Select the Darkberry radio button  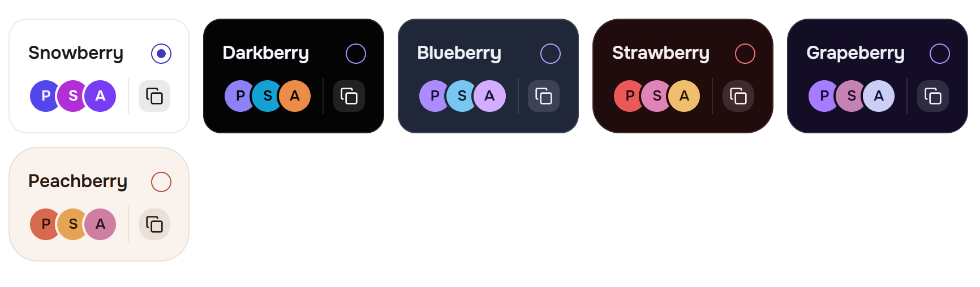tap(356, 54)
